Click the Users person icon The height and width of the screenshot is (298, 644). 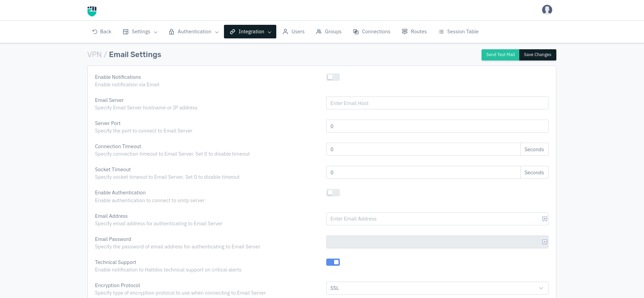tap(285, 32)
